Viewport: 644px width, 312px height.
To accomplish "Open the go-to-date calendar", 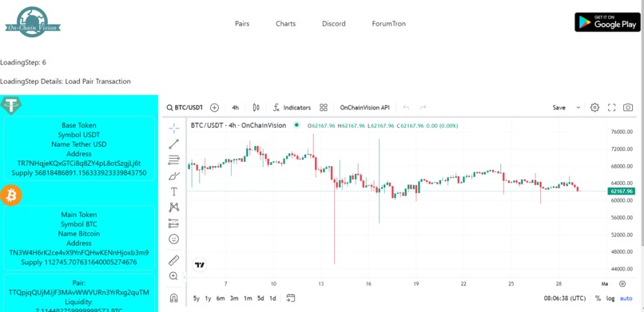I will pyautogui.click(x=291, y=298).
